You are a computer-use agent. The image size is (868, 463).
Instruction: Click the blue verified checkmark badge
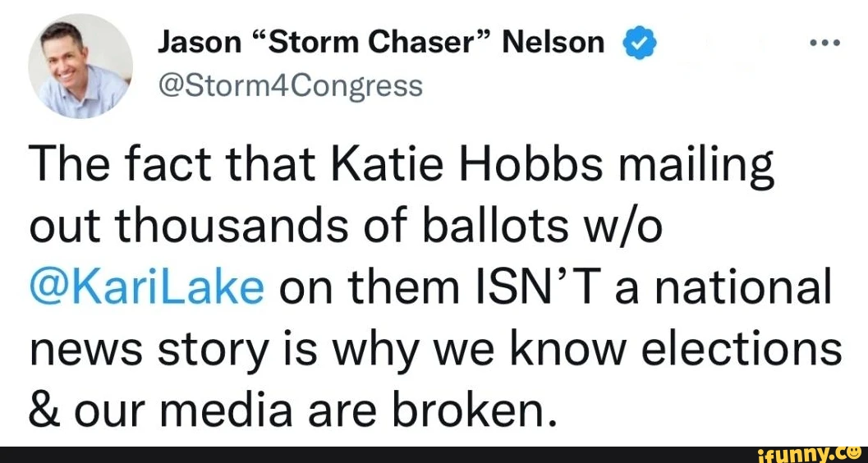pyautogui.click(x=639, y=43)
